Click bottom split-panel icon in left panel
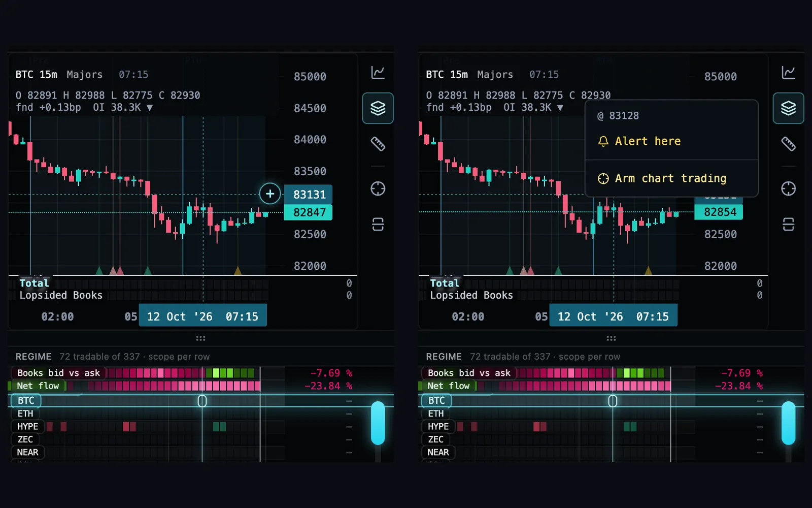Image resolution: width=812 pixels, height=508 pixels. tap(378, 224)
